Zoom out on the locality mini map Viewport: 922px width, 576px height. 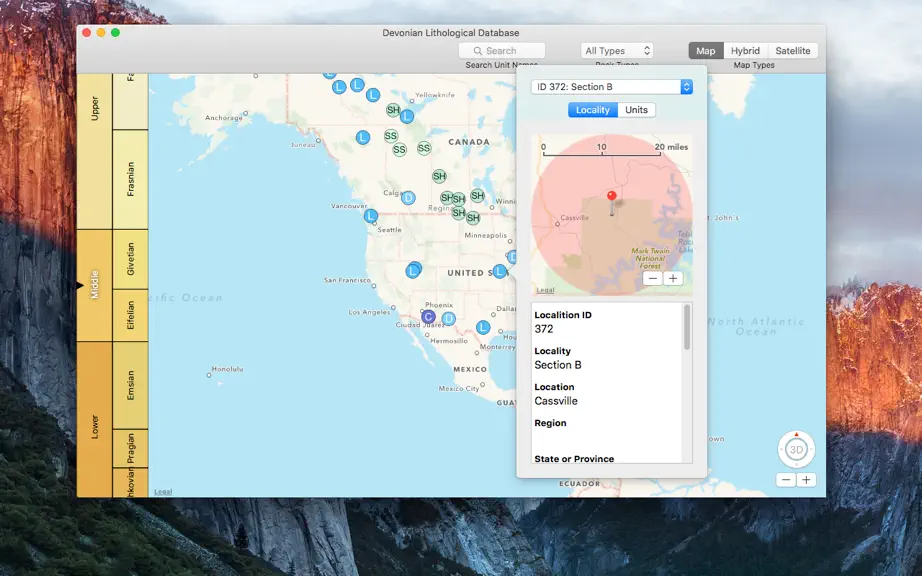tap(653, 279)
